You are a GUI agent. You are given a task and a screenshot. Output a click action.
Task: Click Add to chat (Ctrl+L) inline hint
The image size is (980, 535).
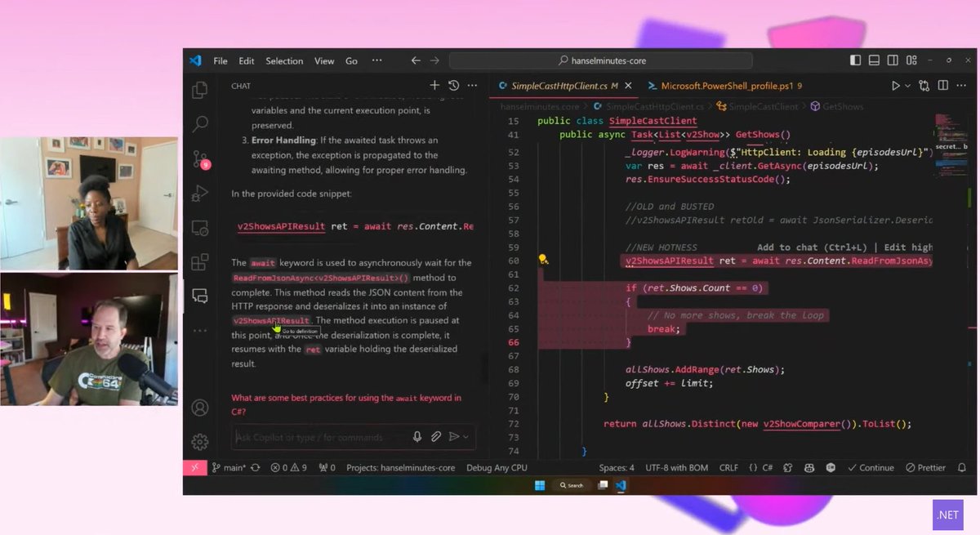point(812,247)
